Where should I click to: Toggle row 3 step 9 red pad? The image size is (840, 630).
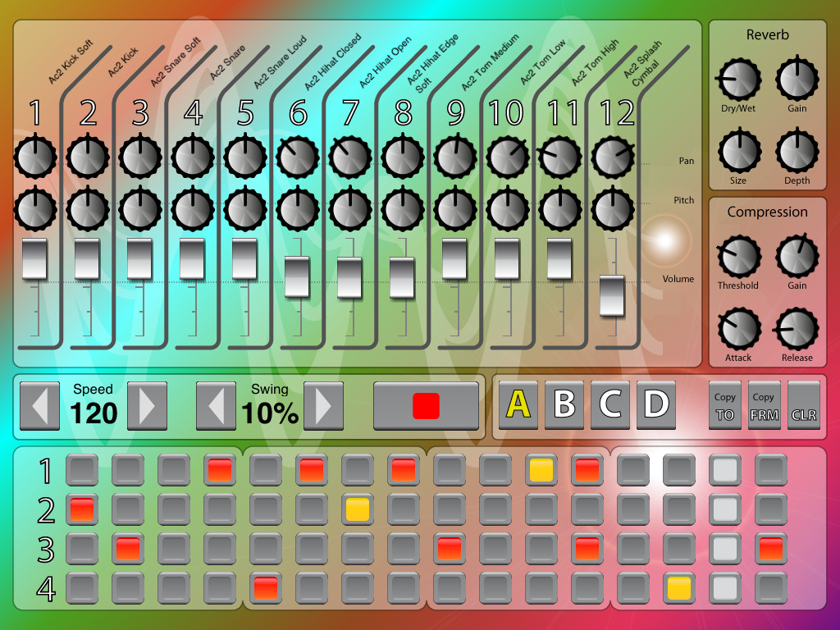tap(450, 549)
